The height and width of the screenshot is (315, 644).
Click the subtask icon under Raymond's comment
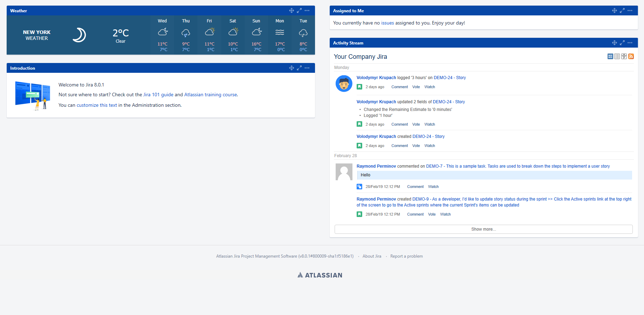pos(359,187)
